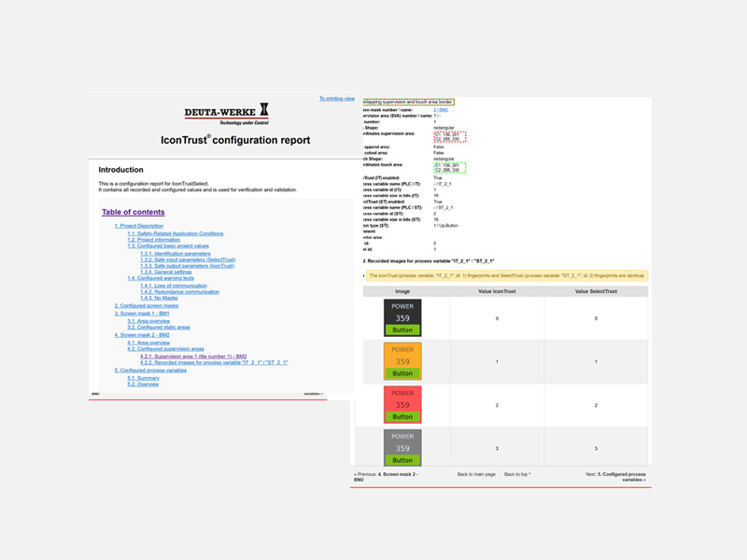Open '1.3. Configured basic project values'
This screenshot has height=560, width=747.
coord(168,245)
